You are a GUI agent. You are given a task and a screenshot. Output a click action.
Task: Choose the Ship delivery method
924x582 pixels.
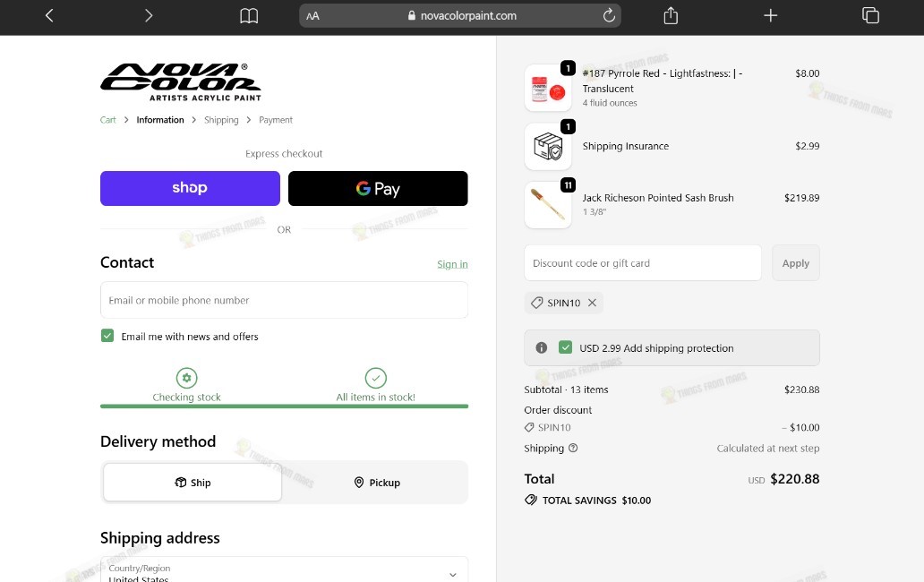pos(192,483)
